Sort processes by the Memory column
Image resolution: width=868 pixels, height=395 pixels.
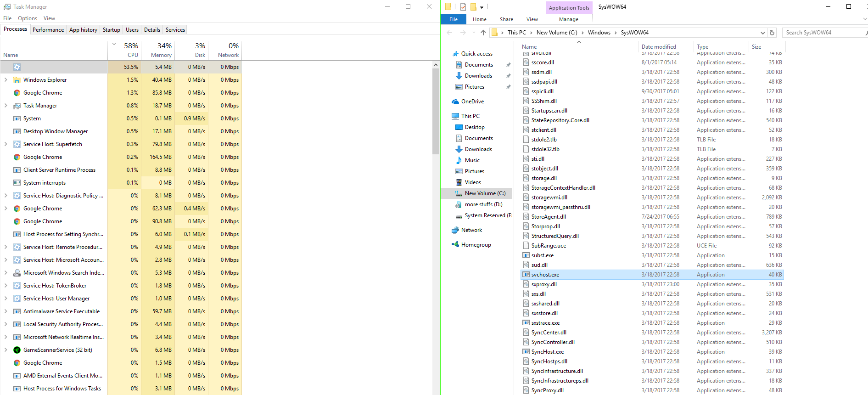point(158,50)
